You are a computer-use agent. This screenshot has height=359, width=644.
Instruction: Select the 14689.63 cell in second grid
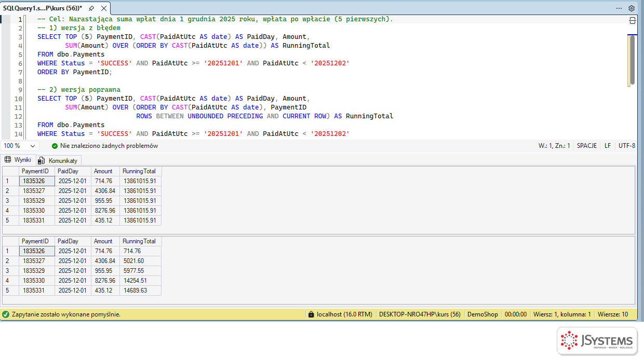coord(140,291)
